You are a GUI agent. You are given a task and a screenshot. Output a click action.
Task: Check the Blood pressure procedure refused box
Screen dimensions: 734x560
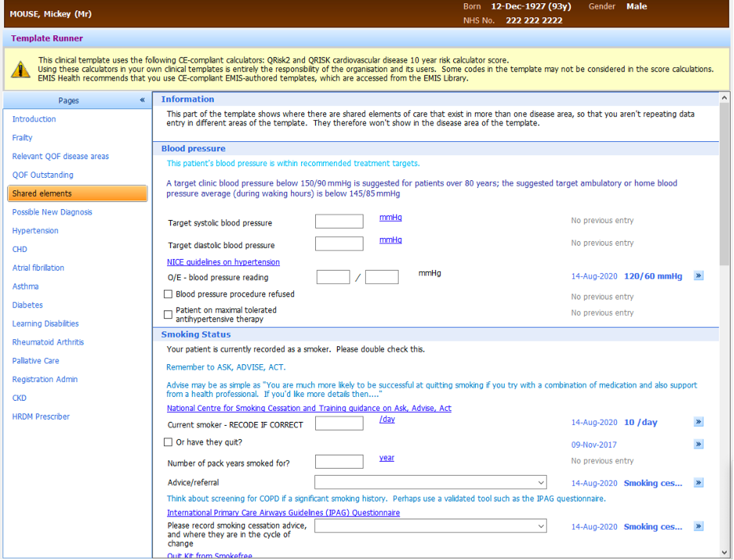(x=168, y=293)
